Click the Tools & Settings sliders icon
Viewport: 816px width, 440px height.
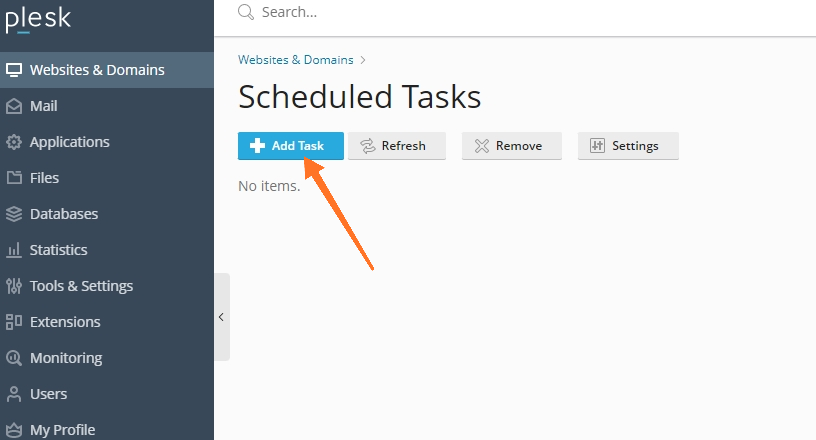[x=14, y=286]
